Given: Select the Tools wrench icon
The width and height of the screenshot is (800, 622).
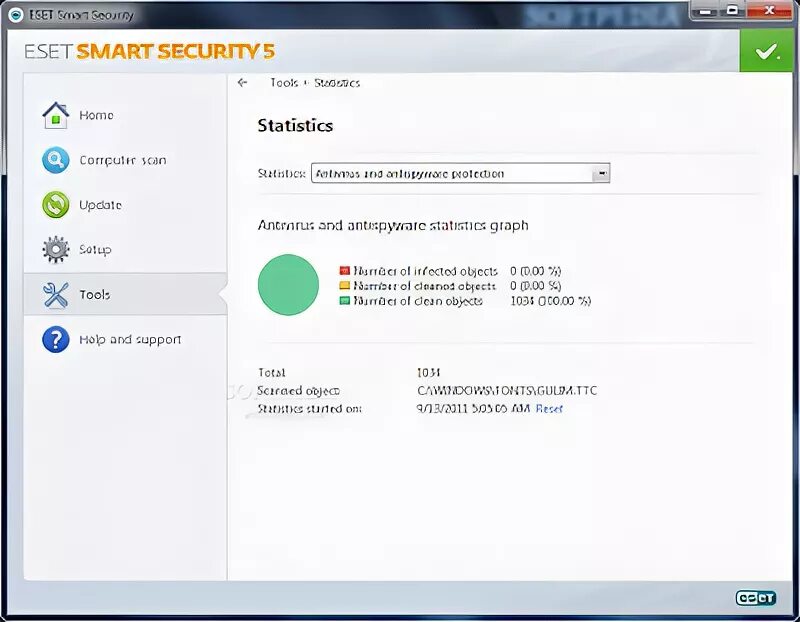Looking at the screenshot, I should pos(56,294).
